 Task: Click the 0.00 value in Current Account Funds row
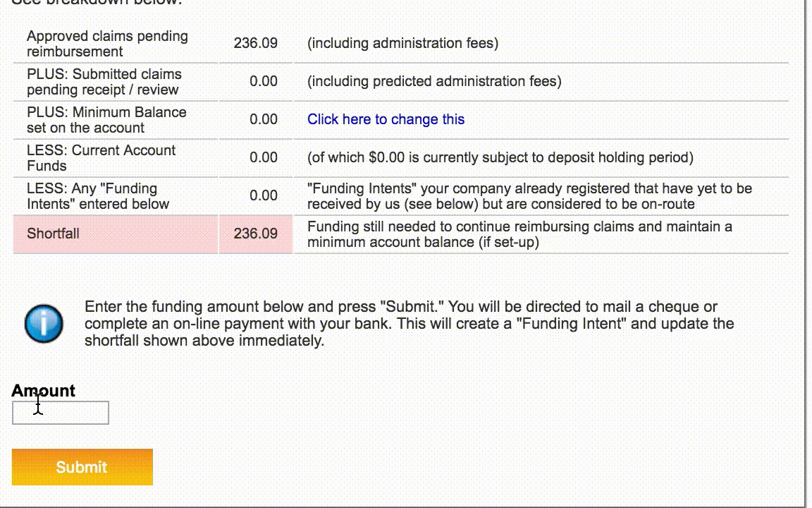click(263, 157)
